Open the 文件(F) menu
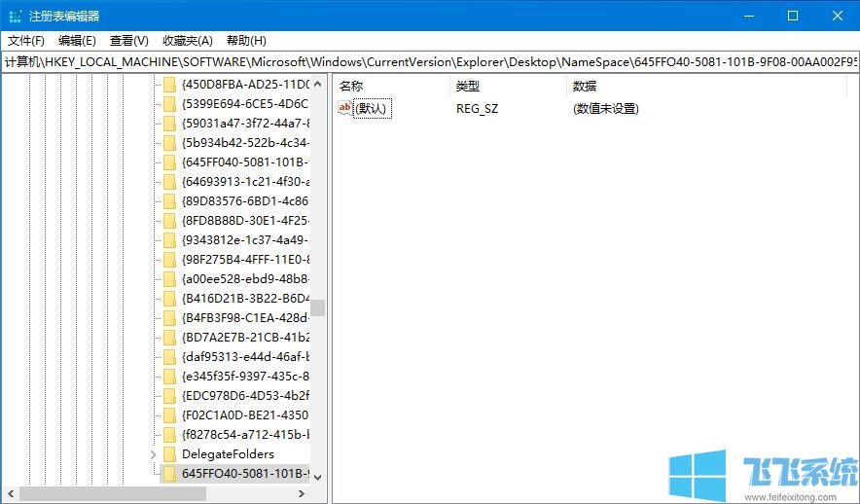Image resolution: width=860 pixels, height=504 pixels. [26, 41]
